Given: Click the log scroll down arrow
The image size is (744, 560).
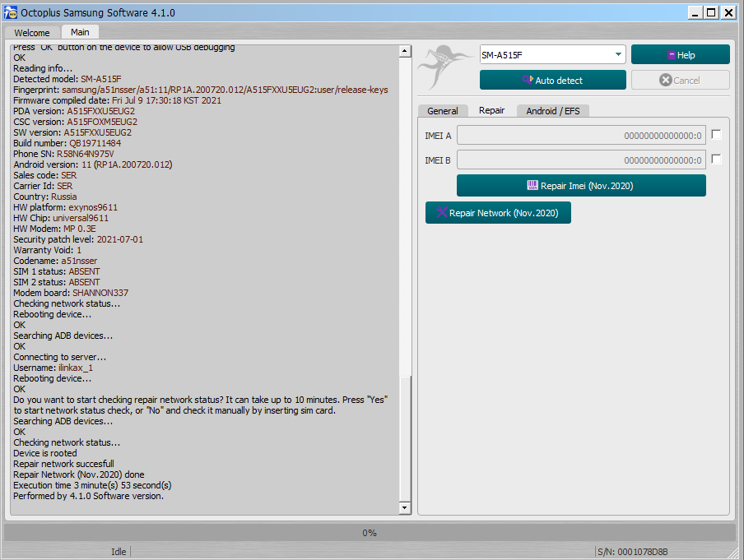Looking at the screenshot, I should click(x=405, y=508).
